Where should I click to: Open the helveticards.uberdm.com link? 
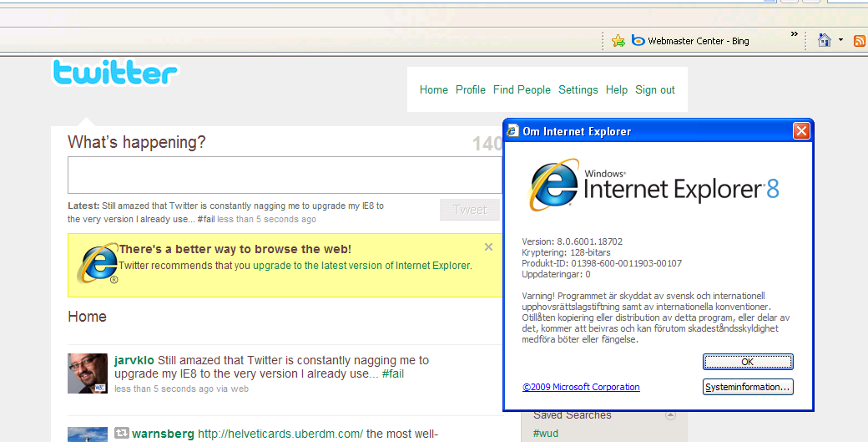280,434
